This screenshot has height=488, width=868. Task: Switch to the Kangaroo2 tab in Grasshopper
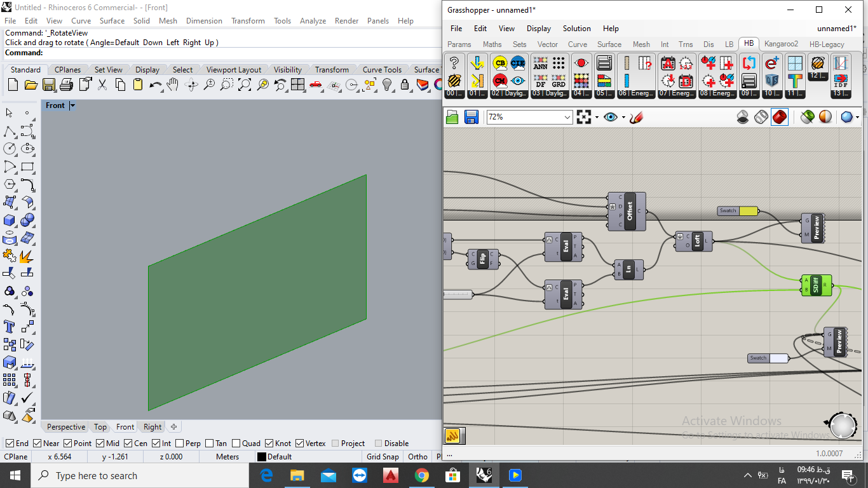tap(781, 44)
